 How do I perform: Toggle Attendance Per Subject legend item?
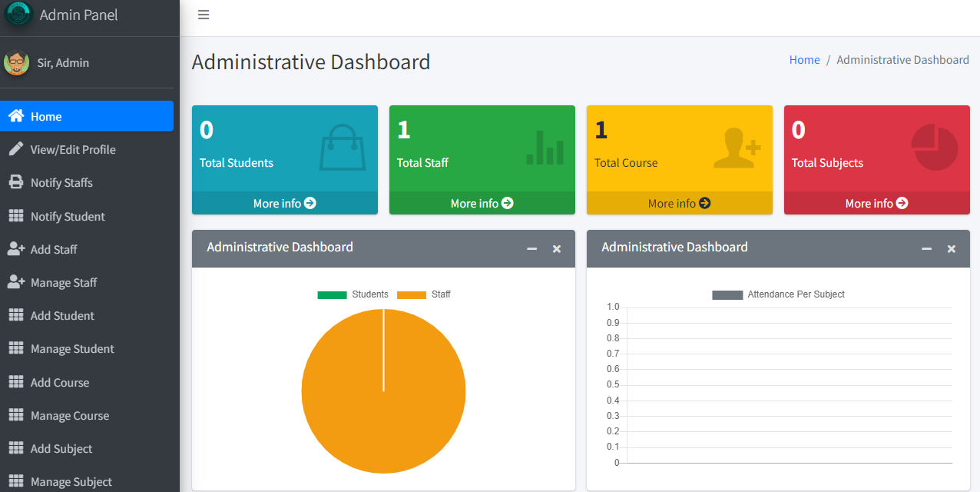(778, 294)
